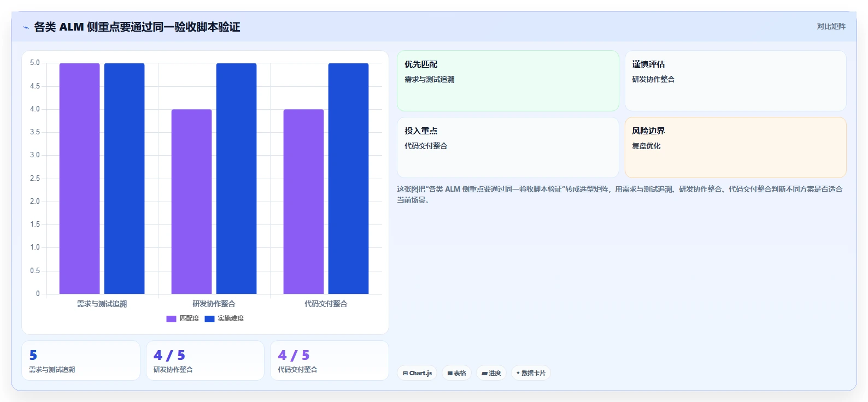This screenshot has width=868, height=402.
Task: Select the orange 风险边界 quadrant card
Action: click(x=736, y=147)
